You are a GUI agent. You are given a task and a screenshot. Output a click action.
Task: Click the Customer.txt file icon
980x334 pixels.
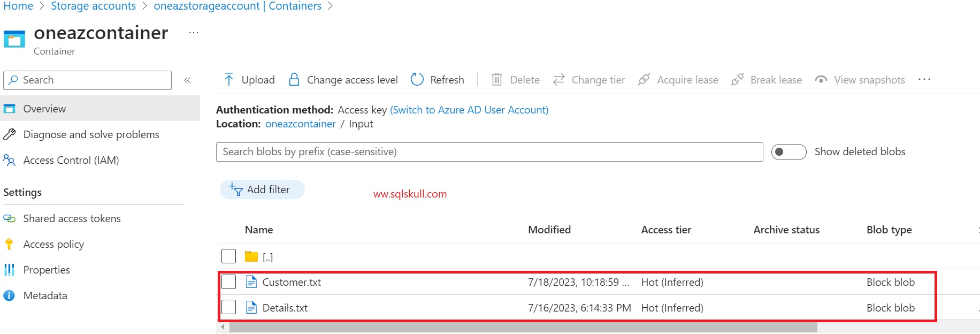pyautogui.click(x=251, y=282)
